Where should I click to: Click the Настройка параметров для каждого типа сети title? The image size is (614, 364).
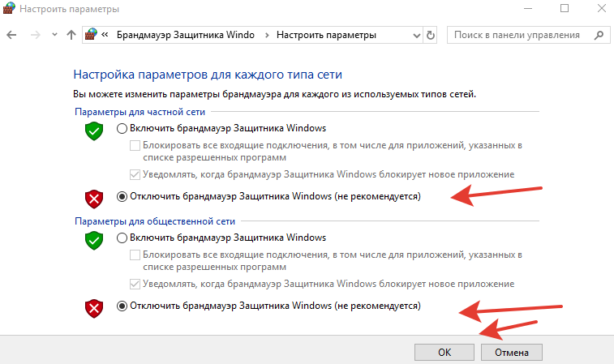(208, 75)
